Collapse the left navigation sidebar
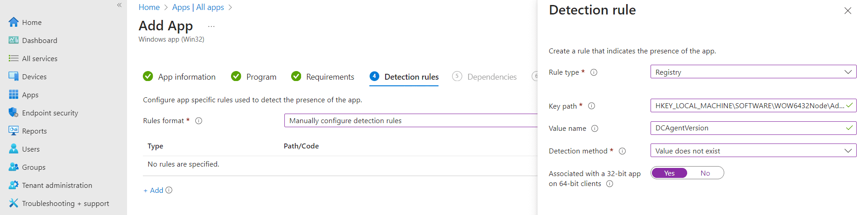The image size is (868, 215). pos(119,5)
